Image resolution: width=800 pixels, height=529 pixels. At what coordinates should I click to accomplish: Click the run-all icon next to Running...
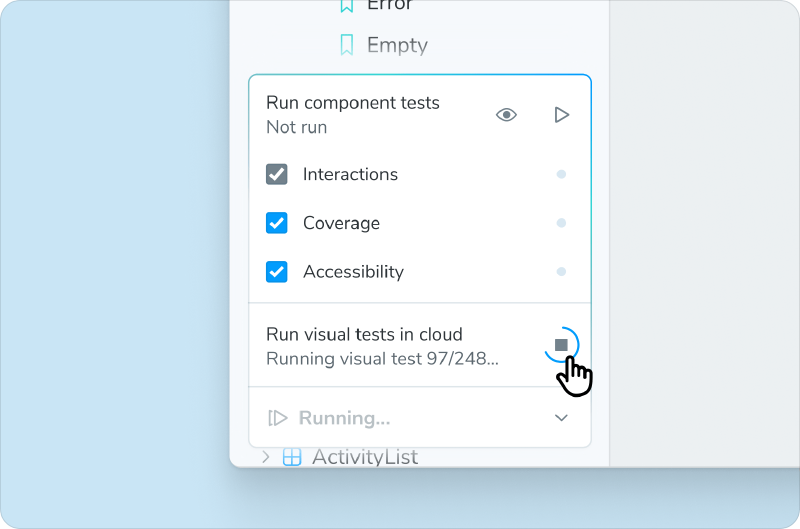pos(278,418)
